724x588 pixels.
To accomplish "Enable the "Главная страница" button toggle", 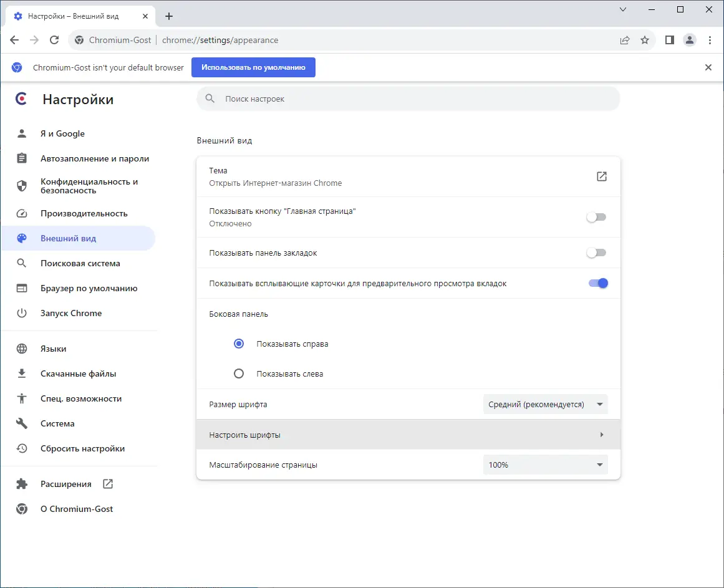I will point(596,217).
